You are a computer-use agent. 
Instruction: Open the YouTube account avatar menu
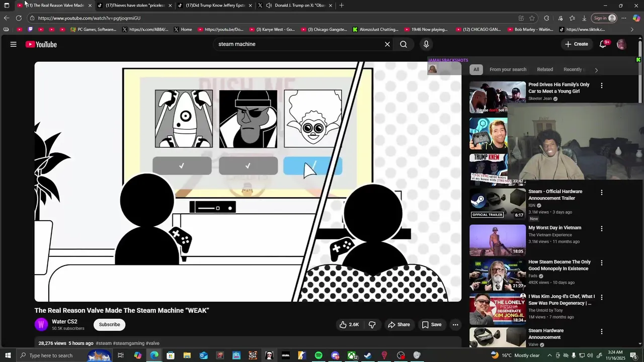[621, 44]
